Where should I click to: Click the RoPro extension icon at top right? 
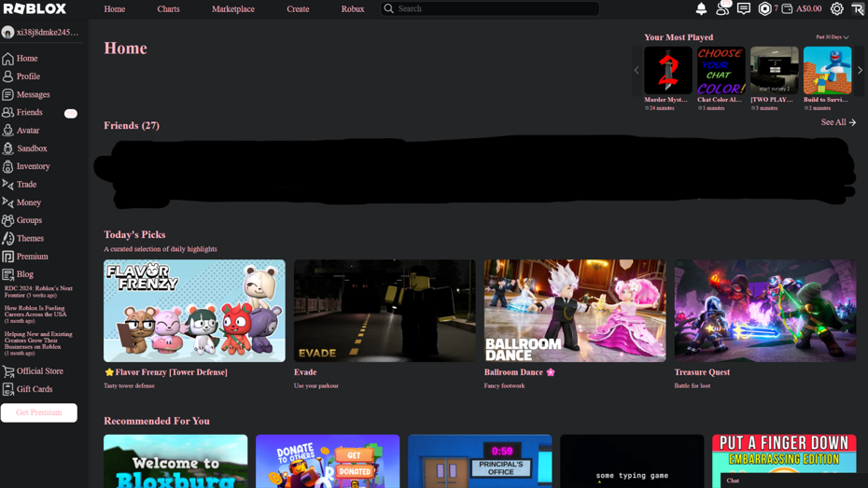[858, 8]
